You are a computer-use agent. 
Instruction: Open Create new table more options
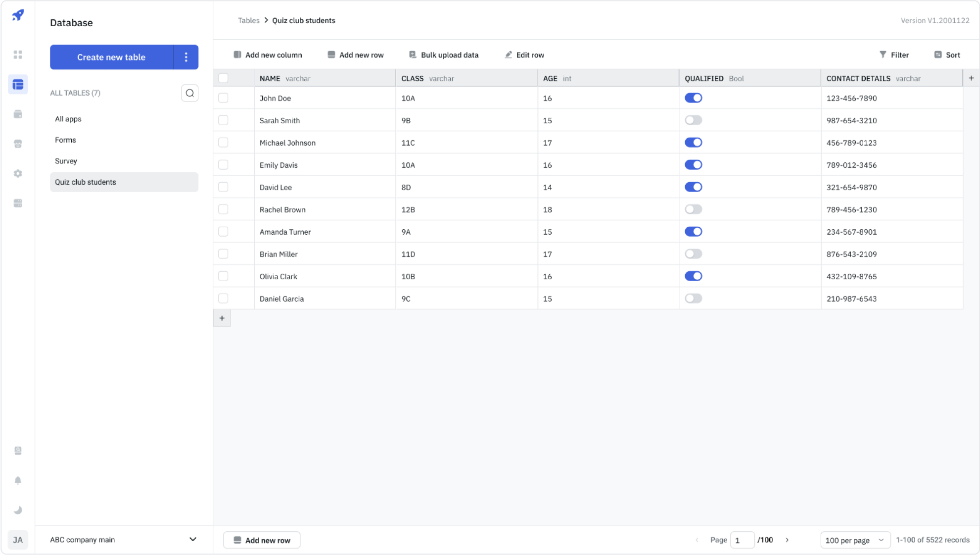tap(186, 57)
